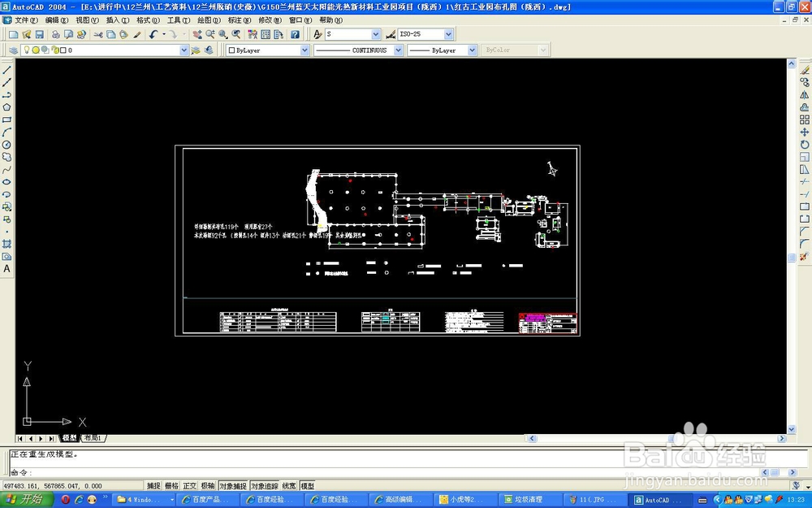Image resolution: width=812 pixels, height=508 pixels.
Task: Toggle 对象捕捉 object snap in status bar
Action: tap(233, 486)
